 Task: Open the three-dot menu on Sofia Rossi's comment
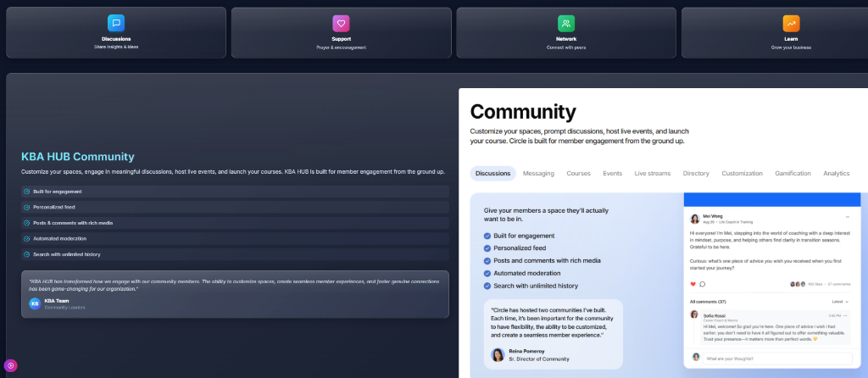pyautogui.click(x=844, y=315)
